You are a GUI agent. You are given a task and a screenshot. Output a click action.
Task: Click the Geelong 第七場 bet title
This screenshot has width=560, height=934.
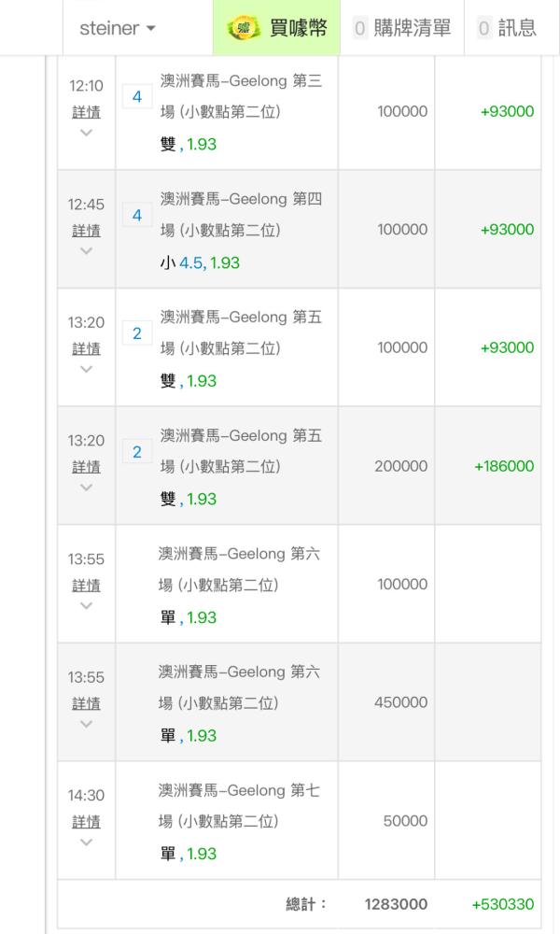coord(239,805)
